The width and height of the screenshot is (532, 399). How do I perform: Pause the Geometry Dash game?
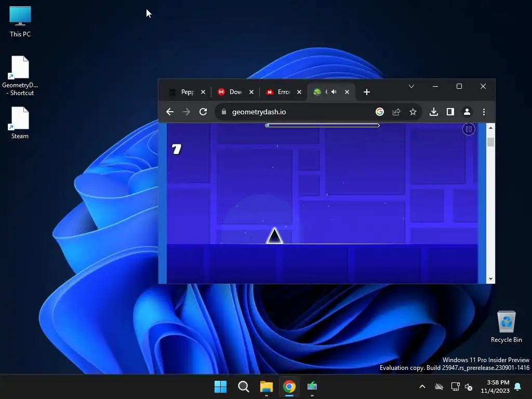point(469,129)
